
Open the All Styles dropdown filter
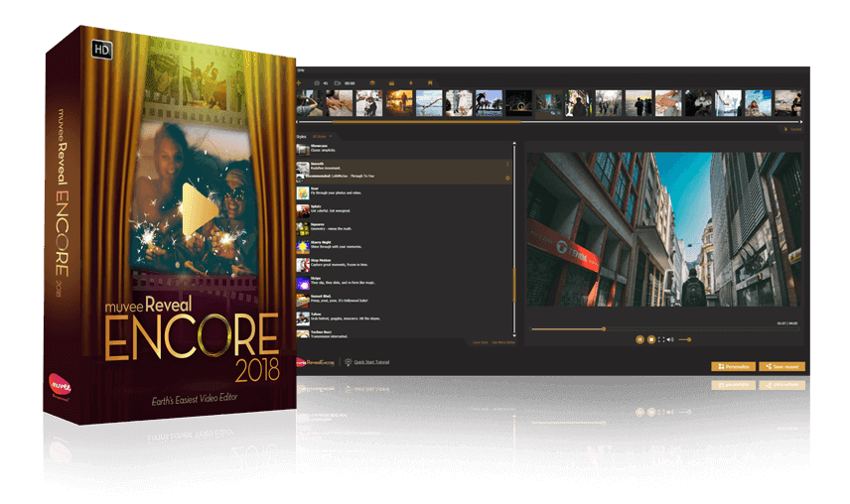pos(322,137)
